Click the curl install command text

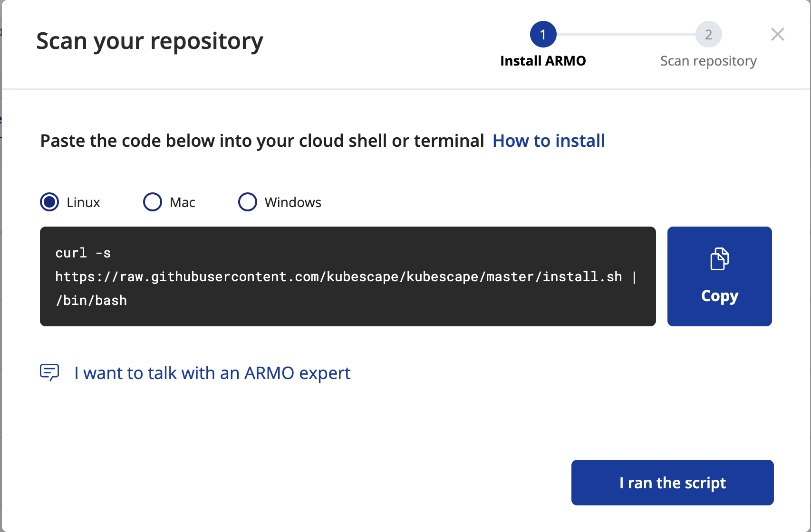[346, 276]
